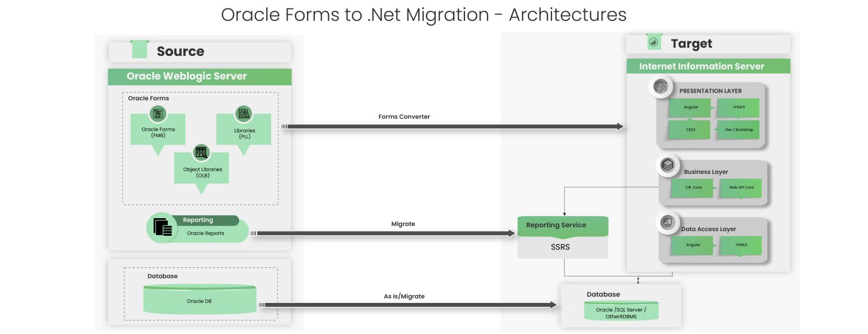Select the Presentation Layer chart icon
The width and height of the screenshot is (868, 334).
pos(661,86)
